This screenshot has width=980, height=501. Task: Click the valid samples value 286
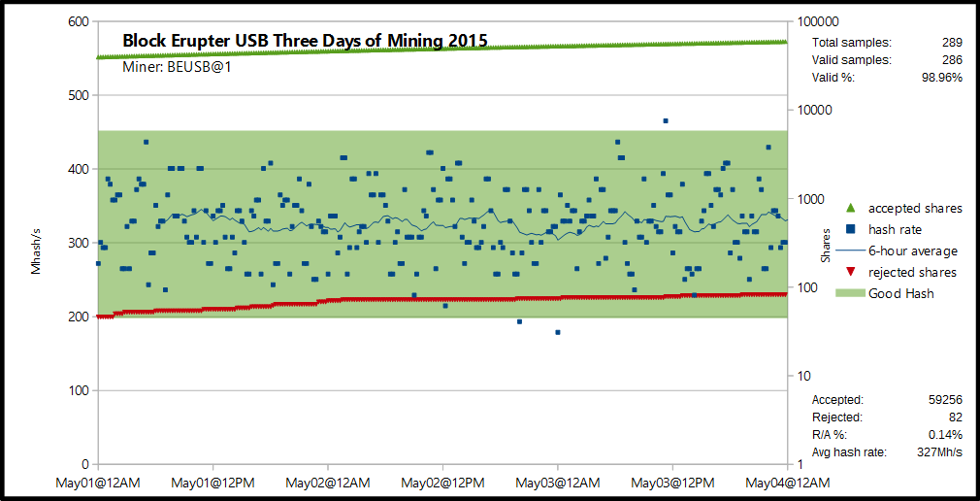(x=951, y=60)
